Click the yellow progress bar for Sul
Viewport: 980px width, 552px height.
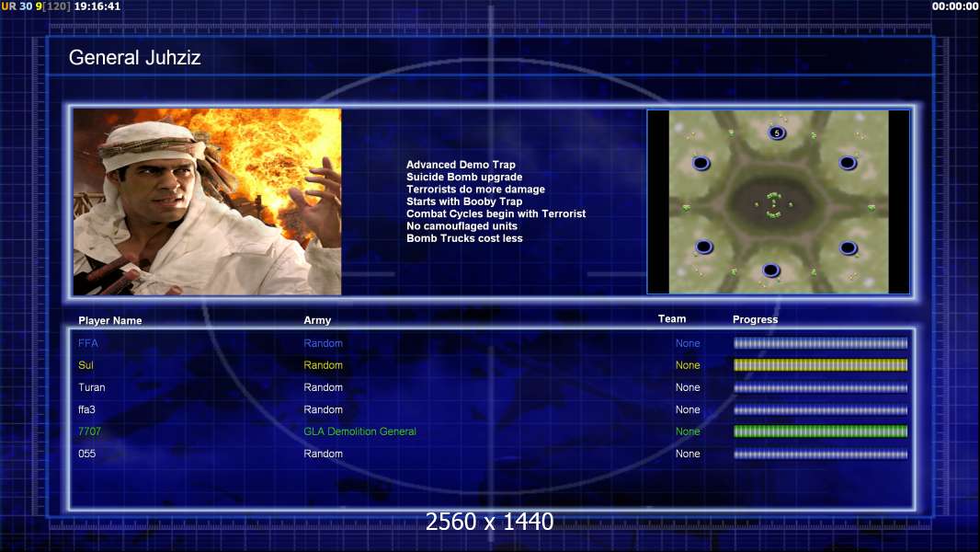[820, 365]
